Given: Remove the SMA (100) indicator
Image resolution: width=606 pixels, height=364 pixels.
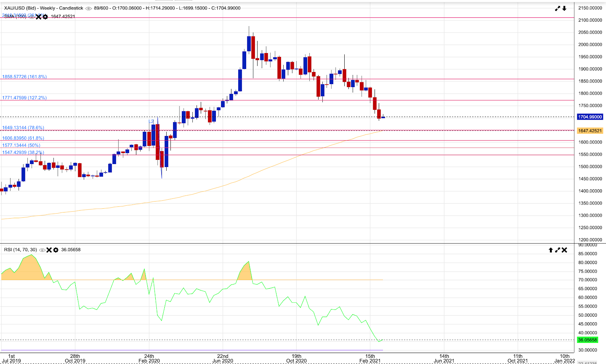Looking at the screenshot, I should coord(39,17).
